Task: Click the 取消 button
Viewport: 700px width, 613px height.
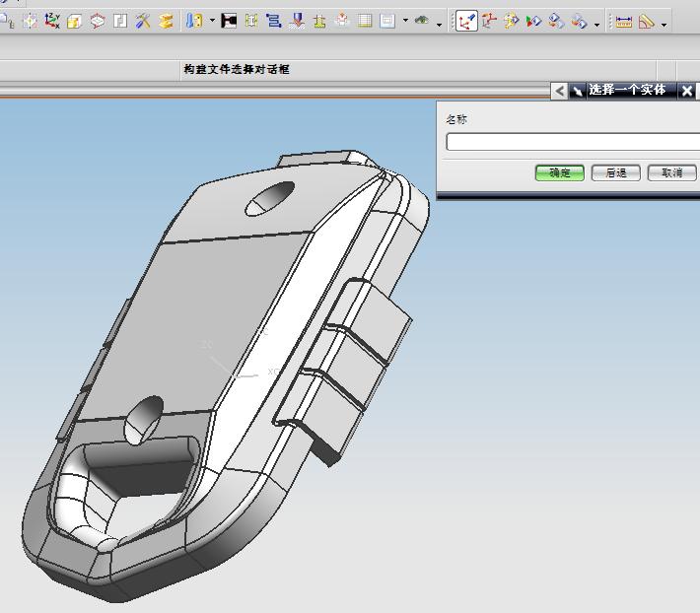Action: [x=671, y=172]
